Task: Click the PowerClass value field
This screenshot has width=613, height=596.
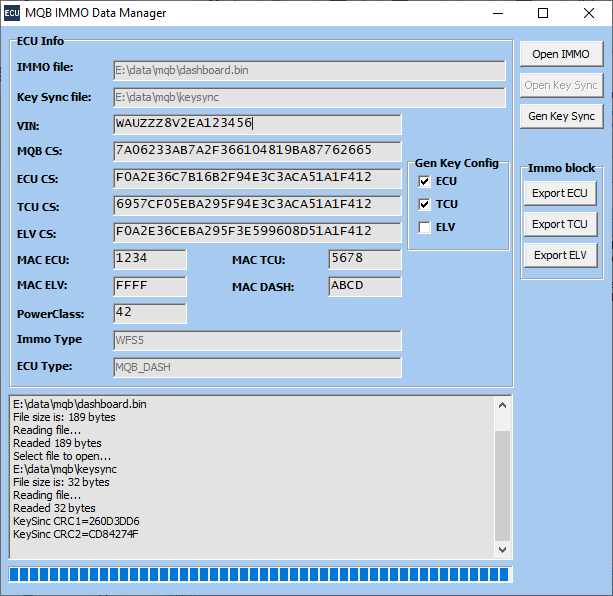Action: coord(150,313)
